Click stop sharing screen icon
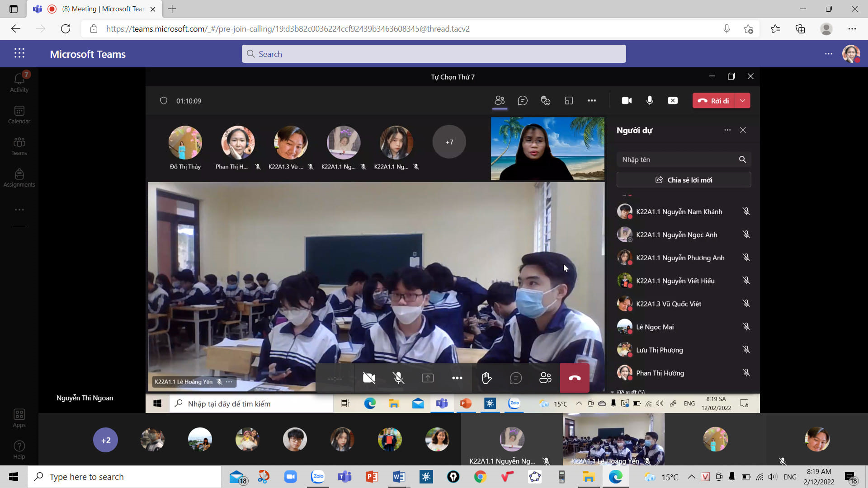Viewport: 868px width, 488px height. click(x=673, y=101)
